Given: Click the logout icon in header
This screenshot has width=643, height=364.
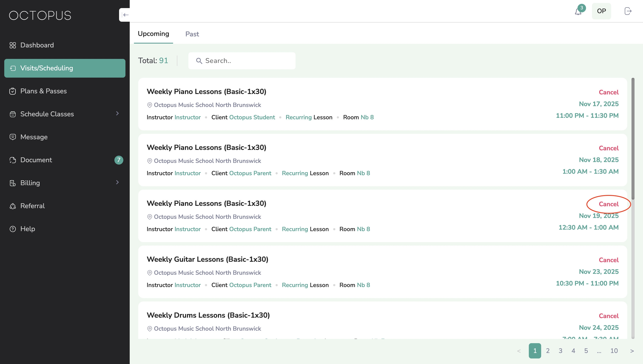Looking at the screenshot, I should [x=628, y=11].
